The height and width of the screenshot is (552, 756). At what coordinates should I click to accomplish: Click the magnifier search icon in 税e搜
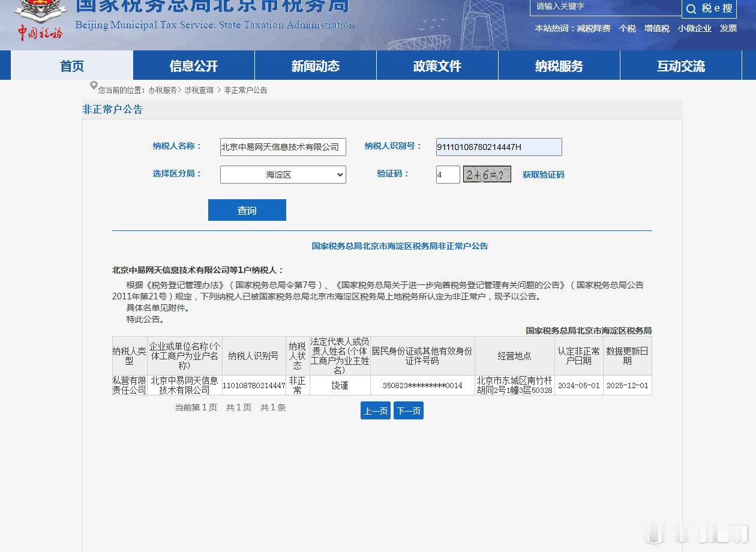pos(691,9)
